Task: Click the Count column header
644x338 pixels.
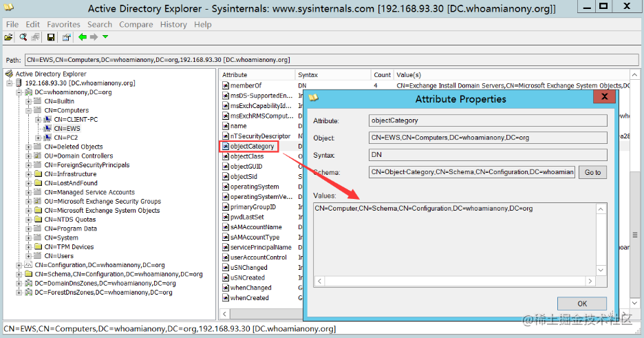Action: click(382, 75)
